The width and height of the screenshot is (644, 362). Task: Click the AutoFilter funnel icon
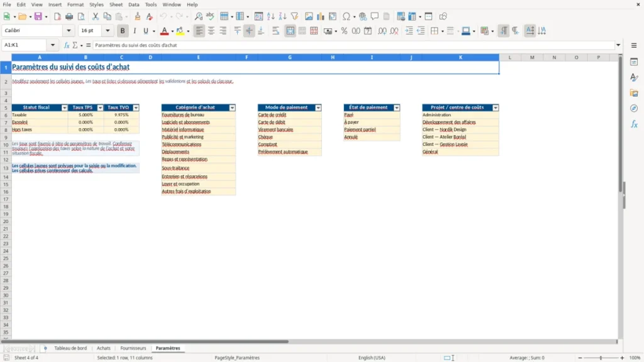click(x=294, y=16)
